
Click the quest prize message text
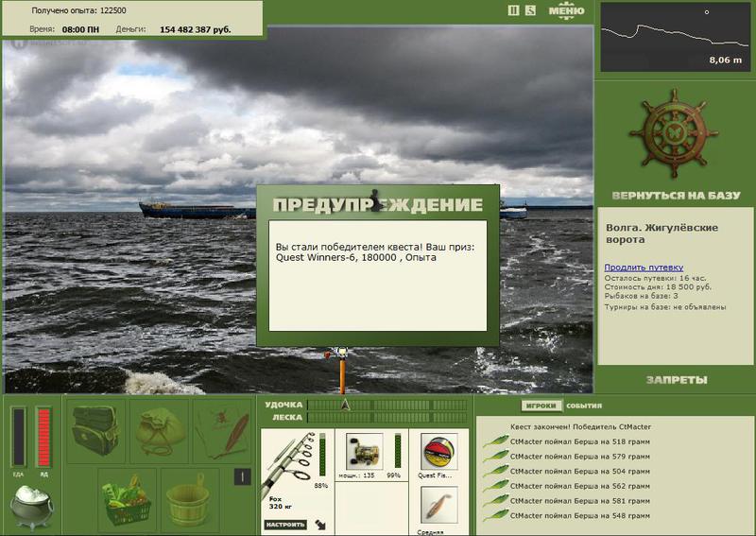pos(375,252)
